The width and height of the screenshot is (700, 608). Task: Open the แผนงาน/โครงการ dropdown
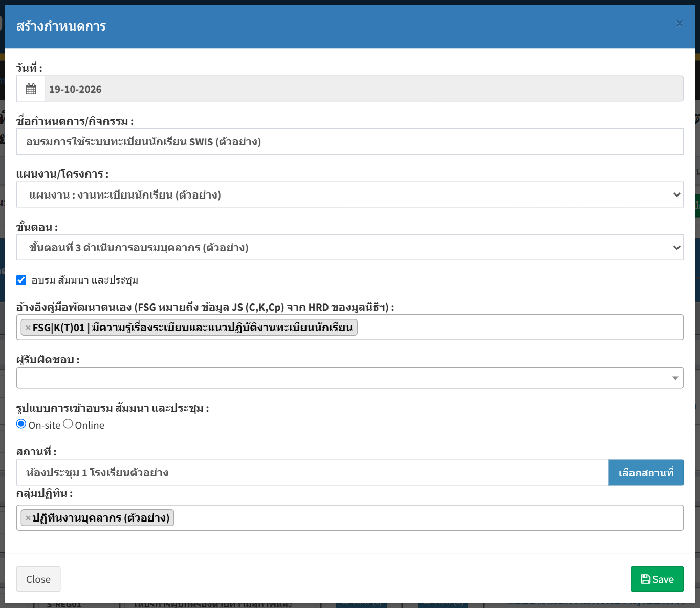coord(350,194)
